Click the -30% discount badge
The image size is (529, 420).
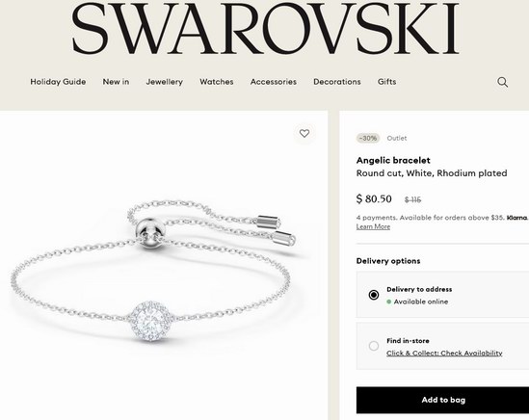click(x=368, y=138)
